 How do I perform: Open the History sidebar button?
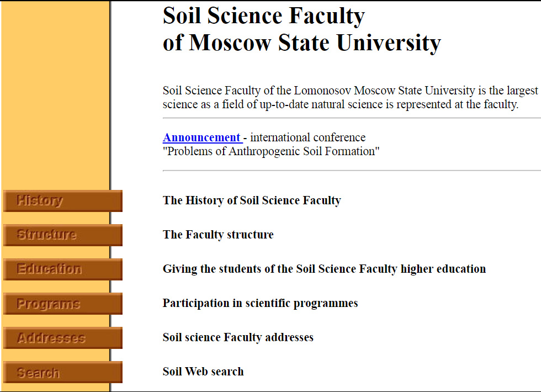[63, 200]
